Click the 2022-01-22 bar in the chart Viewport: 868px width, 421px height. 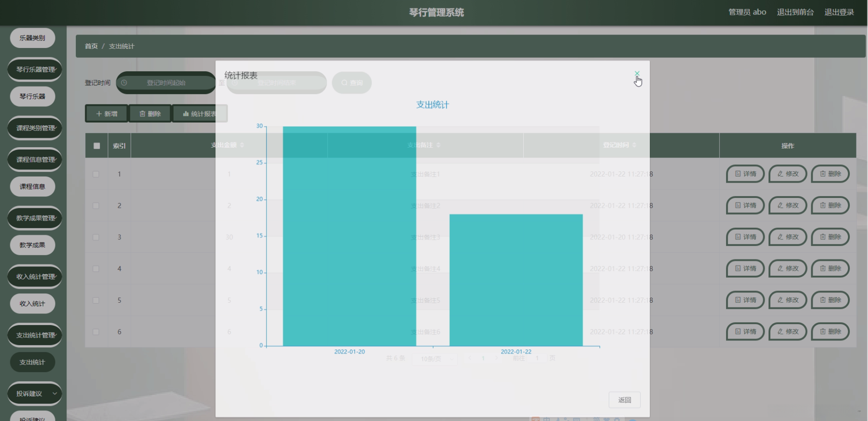point(516,280)
